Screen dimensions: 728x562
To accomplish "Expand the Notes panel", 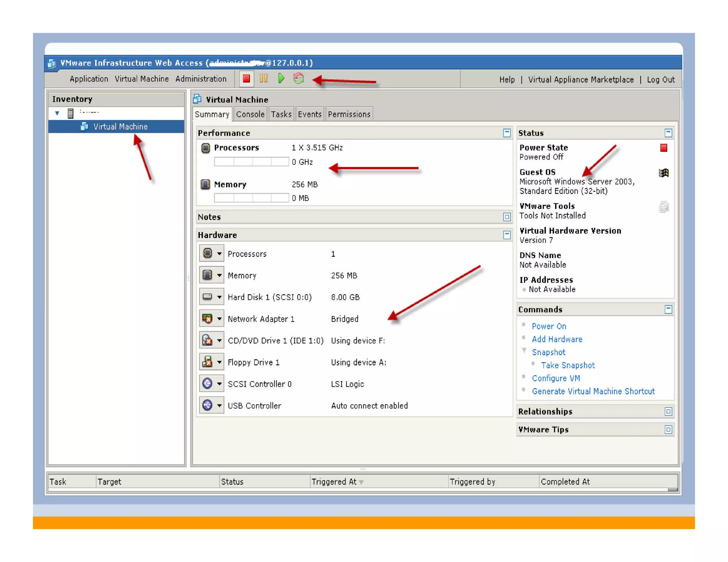I will (x=507, y=217).
